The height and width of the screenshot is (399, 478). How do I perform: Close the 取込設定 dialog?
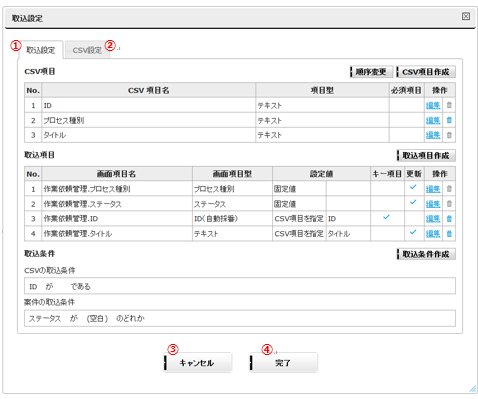[x=466, y=16]
